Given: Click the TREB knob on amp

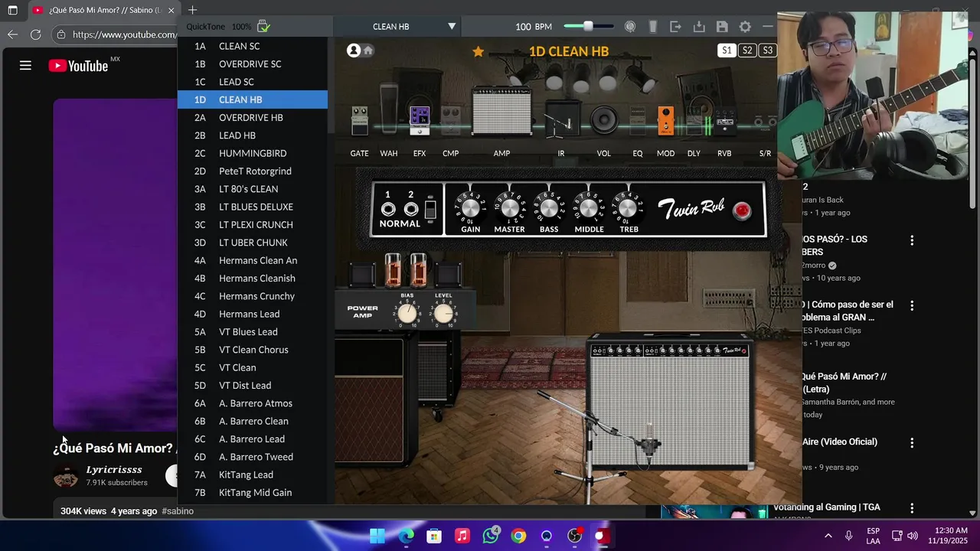Looking at the screenshot, I should (628, 207).
